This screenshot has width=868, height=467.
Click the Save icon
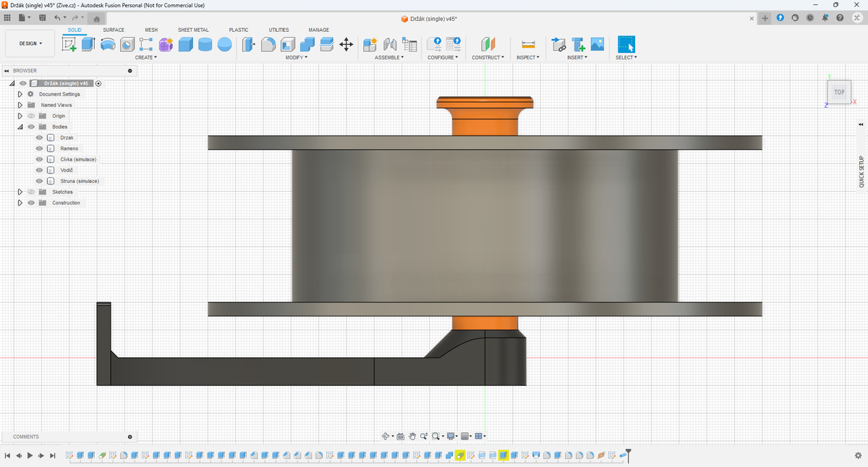click(43, 17)
